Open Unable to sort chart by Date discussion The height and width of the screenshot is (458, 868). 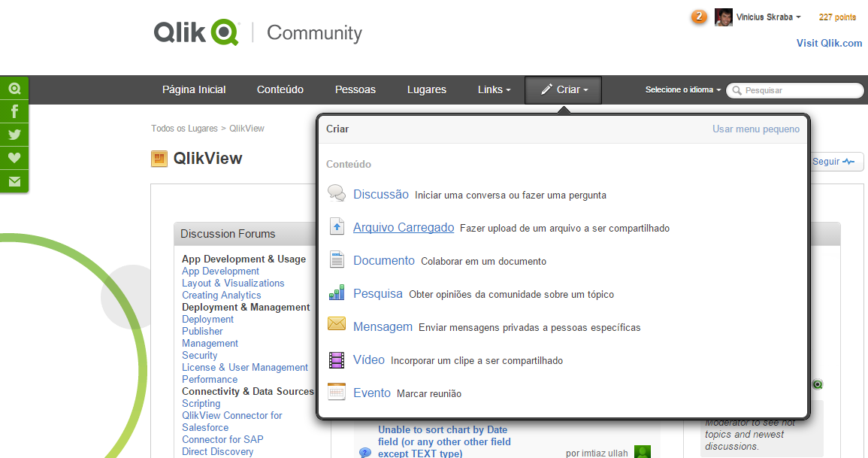[x=444, y=441]
